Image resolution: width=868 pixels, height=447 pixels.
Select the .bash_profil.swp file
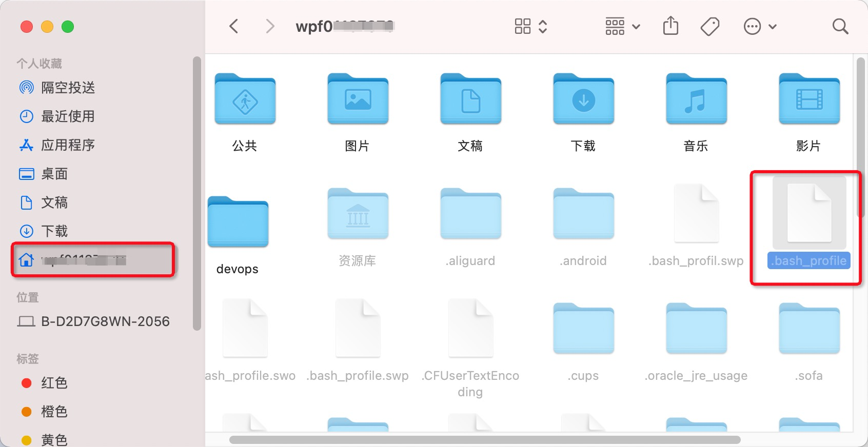pos(696,213)
